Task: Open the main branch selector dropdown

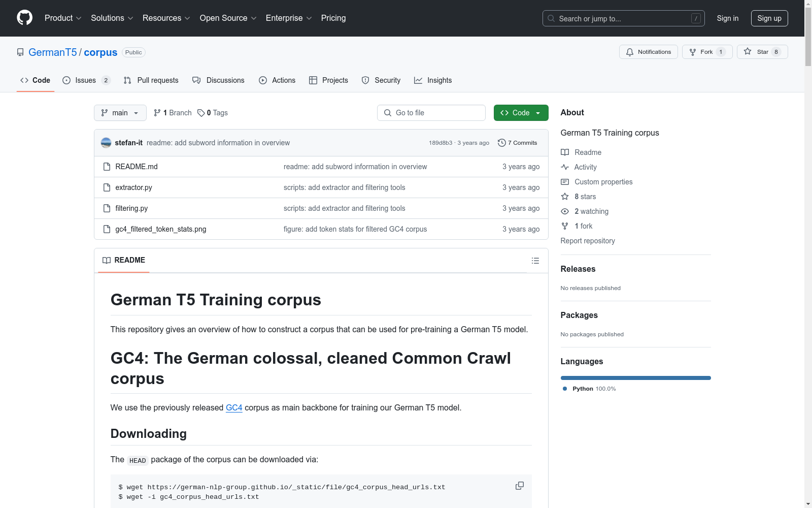Action: click(120, 113)
